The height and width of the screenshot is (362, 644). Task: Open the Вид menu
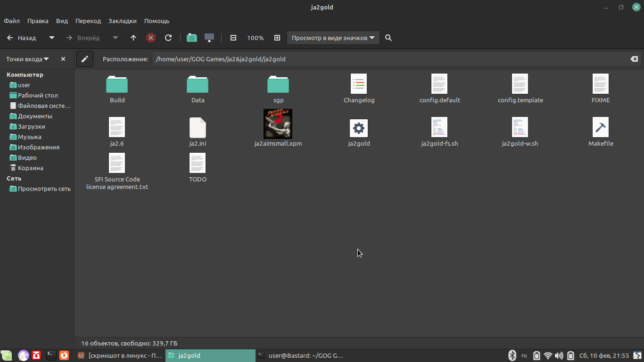(x=62, y=21)
